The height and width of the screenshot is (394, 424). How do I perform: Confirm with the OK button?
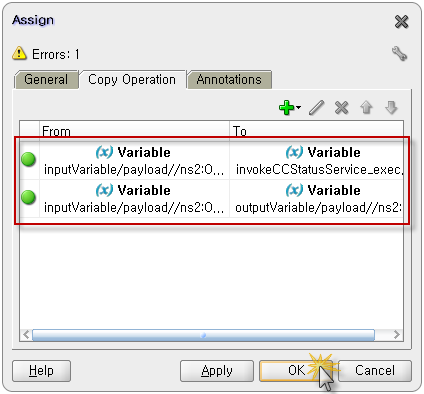[296, 371]
